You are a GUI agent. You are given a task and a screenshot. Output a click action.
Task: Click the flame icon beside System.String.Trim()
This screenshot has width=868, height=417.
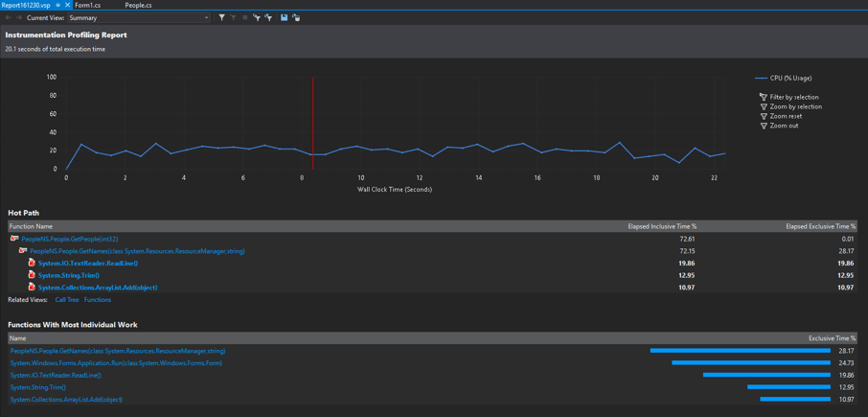pyautogui.click(x=33, y=275)
